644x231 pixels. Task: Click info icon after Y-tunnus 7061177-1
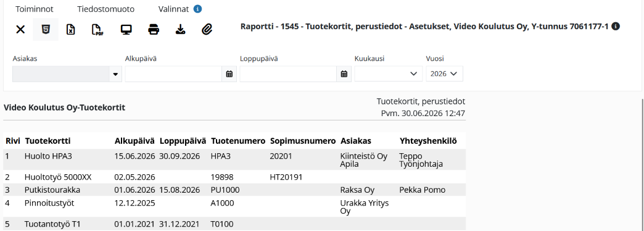coord(615,27)
